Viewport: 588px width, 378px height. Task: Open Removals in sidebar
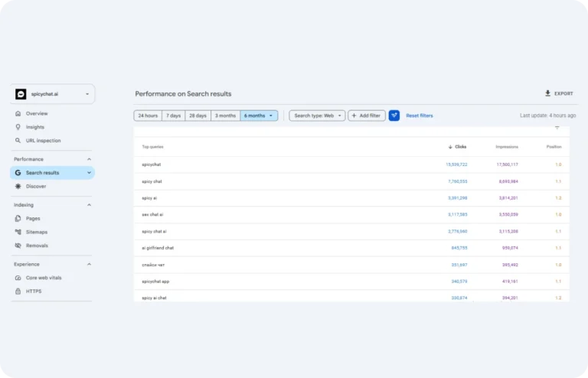37,246
